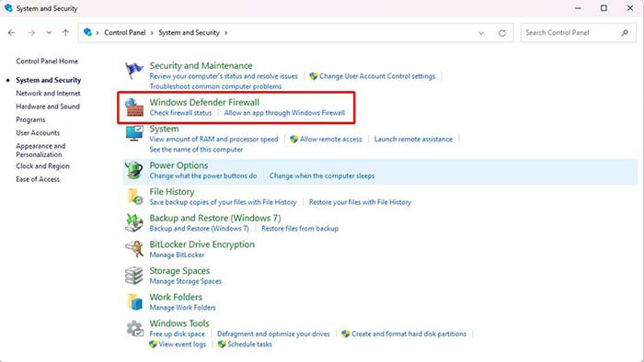Image resolution: width=644 pixels, height=362 pixels.
Task: Refresh the Control Panel view
Action: [x=502, y=33]
